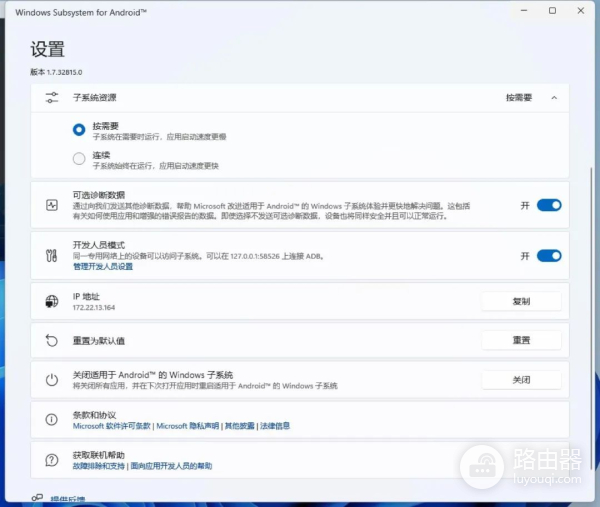Click the 关闭 button to shut subsystem
The image size is (600, 507).
521,380
